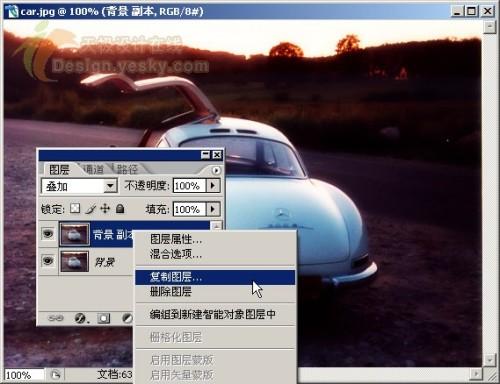
Task: Toggle lock position move-arrows icon
Action: [x=105, y=209]
